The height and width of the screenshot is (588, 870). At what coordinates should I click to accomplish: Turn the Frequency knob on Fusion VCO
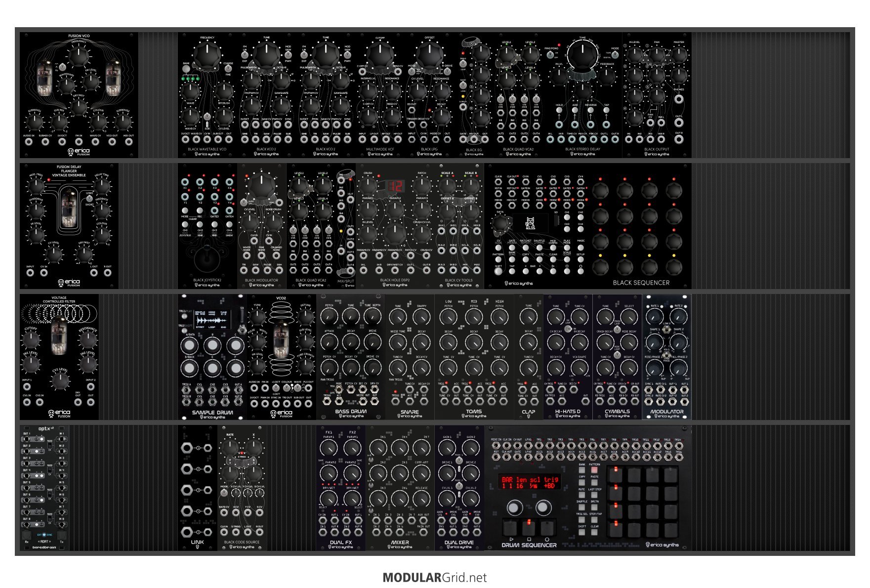pyautogui.click(x=79, y=56)
